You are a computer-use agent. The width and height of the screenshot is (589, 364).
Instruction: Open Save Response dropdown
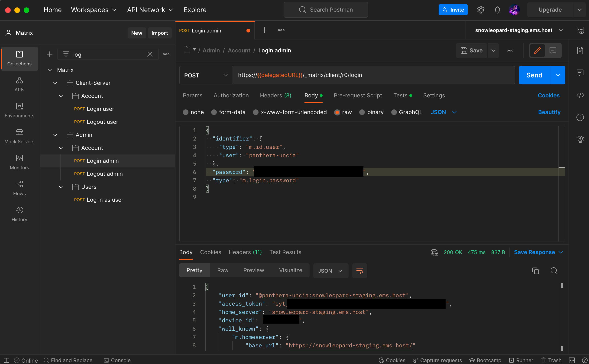[x=538, y=252]
